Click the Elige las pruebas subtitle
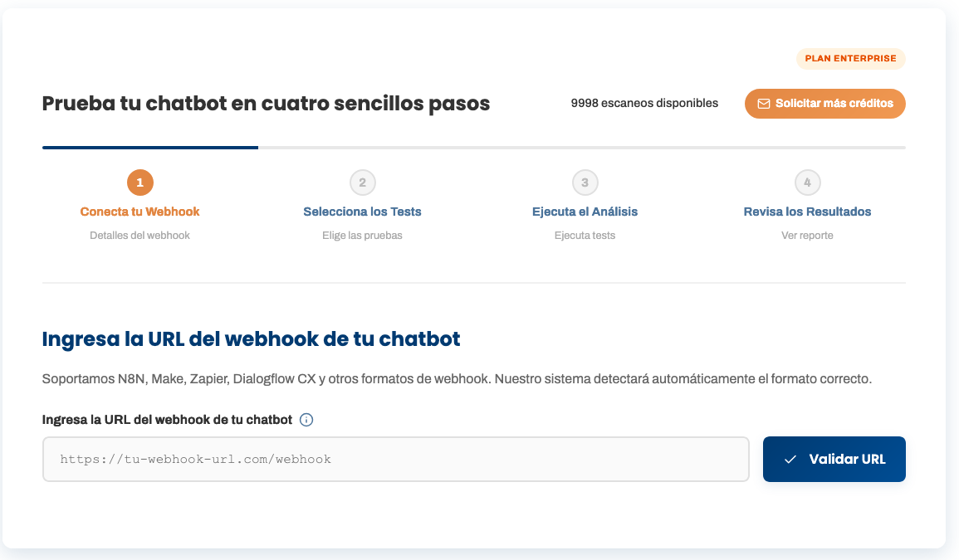 362,236
